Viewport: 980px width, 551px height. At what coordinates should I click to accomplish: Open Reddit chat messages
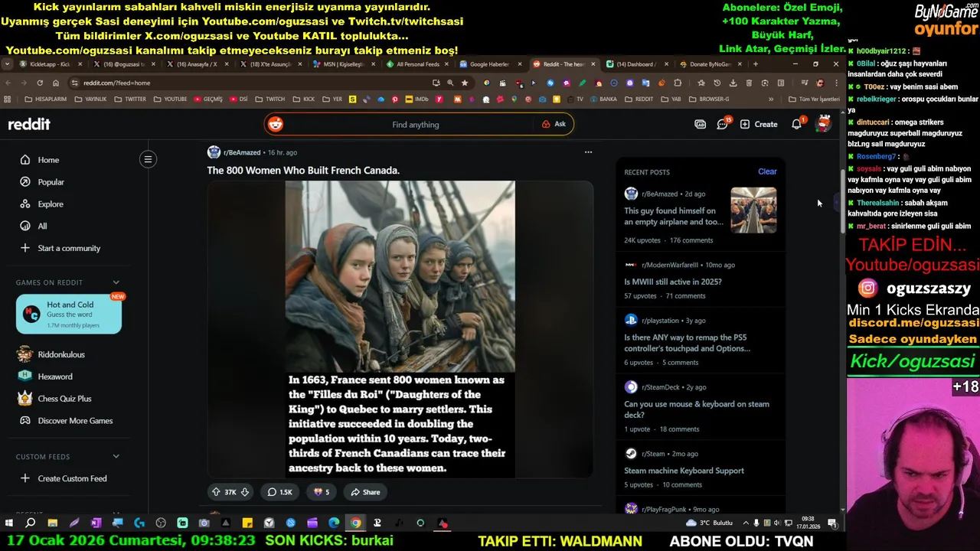(722, 124)
